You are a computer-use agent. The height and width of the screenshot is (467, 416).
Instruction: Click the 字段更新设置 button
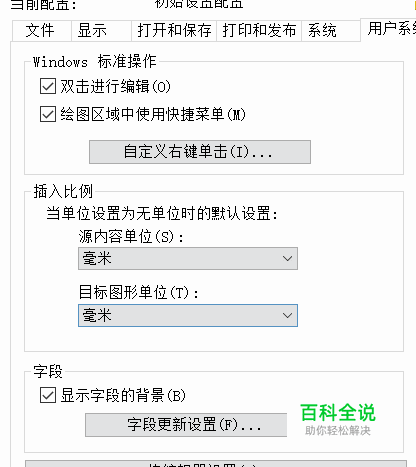(x=186, y=425)
